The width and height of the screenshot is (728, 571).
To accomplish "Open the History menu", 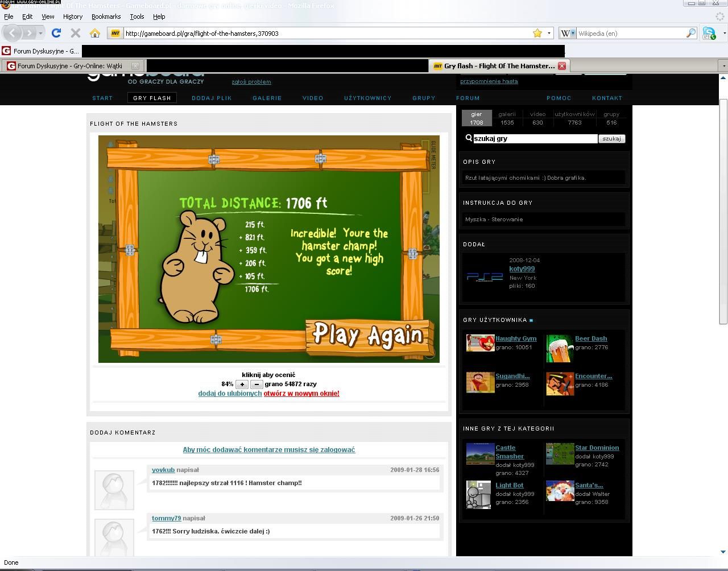I will pyautogui.click(x=73, y=16).
